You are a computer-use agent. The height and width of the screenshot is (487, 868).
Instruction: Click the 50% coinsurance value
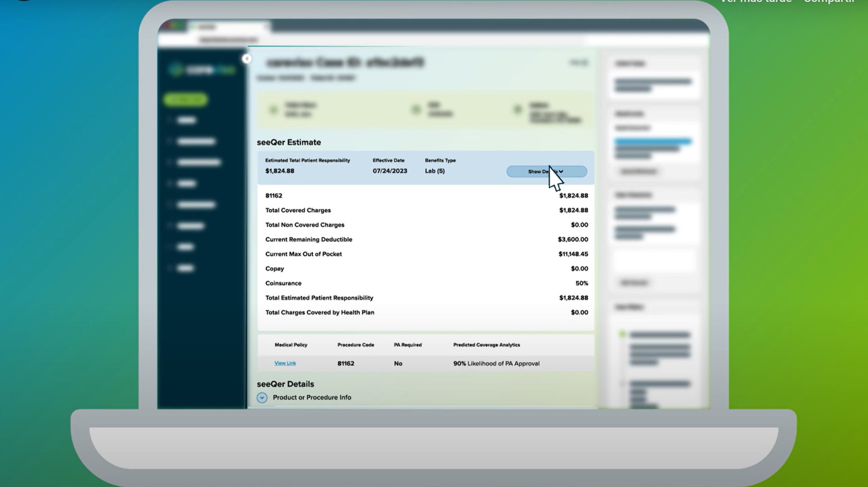click(581, 283)
